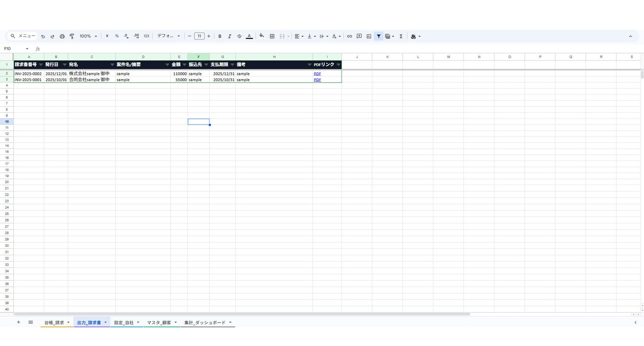Open the PDF link for INV-2025-0002
The height and width of the screenshot is (346, 644).
click(x=317, y=74)
